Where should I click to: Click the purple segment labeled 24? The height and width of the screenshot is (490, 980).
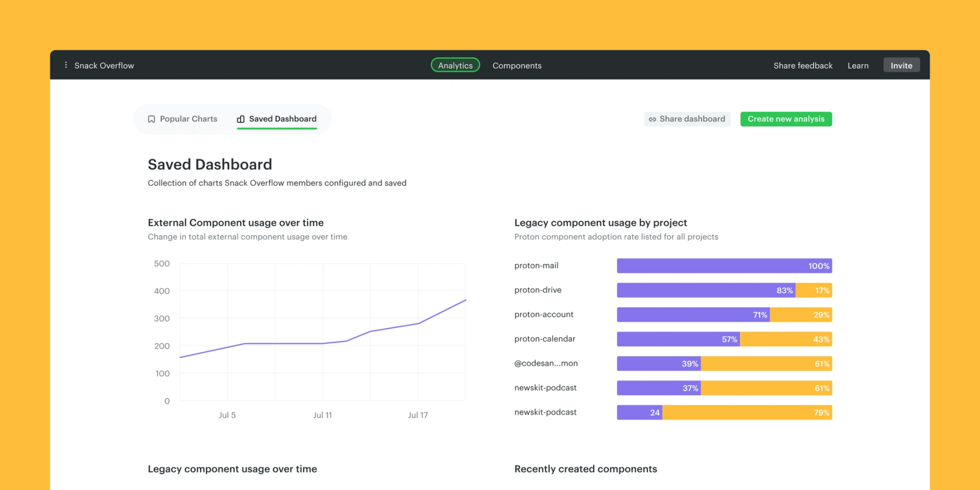[x=640, y=413]
